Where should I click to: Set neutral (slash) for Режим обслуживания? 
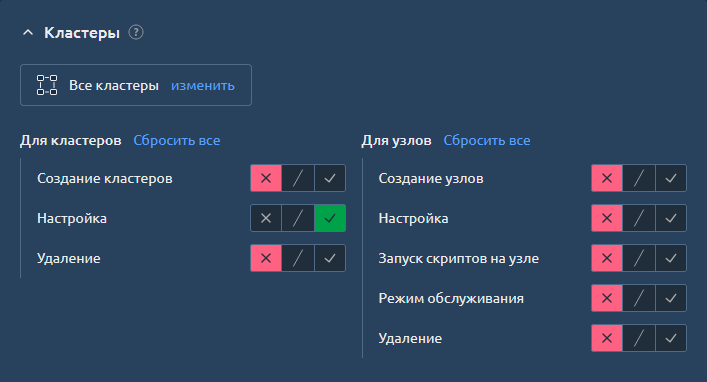click(x=639, y=298)
